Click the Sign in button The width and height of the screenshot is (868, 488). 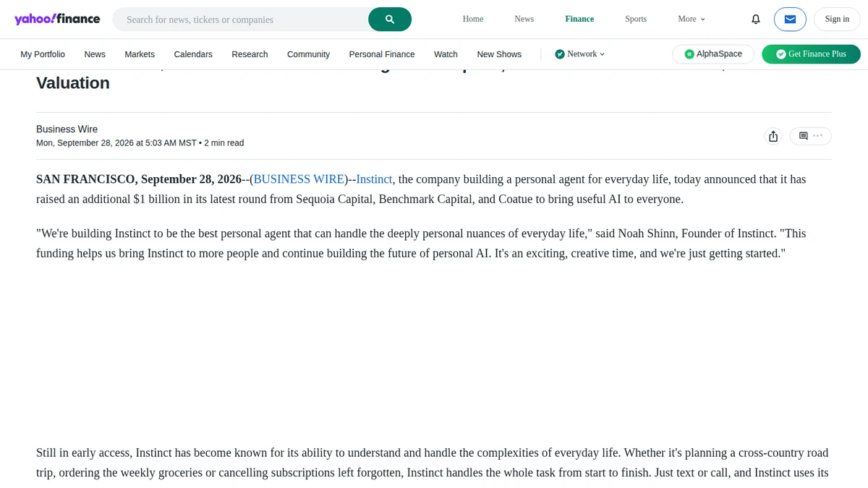pos(837,20)
